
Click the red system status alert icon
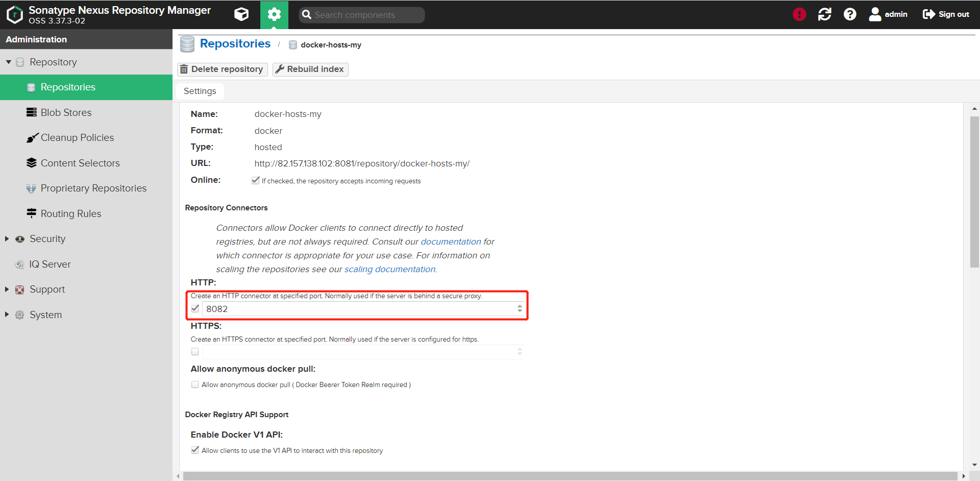pyautogui.click(x=799, y=14)
